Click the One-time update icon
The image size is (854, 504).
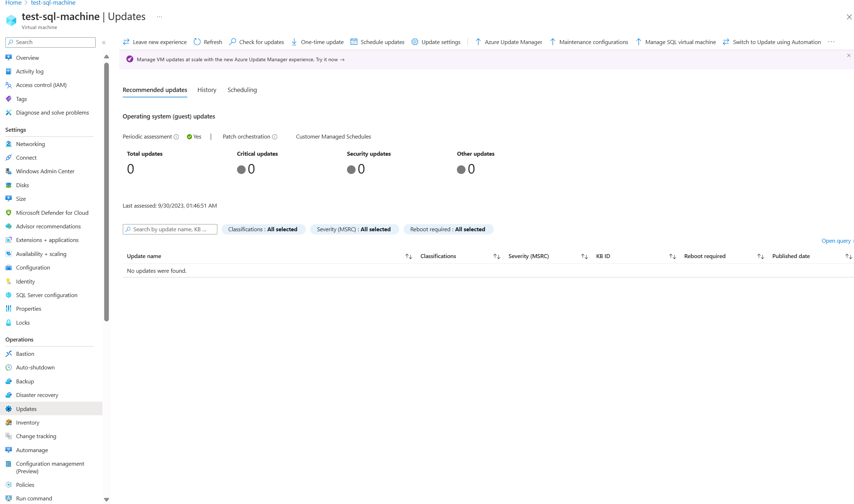[x=294, y=42]
